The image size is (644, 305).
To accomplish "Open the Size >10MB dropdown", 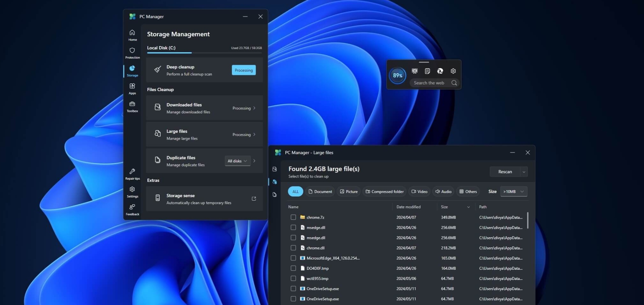I will 514,191.
